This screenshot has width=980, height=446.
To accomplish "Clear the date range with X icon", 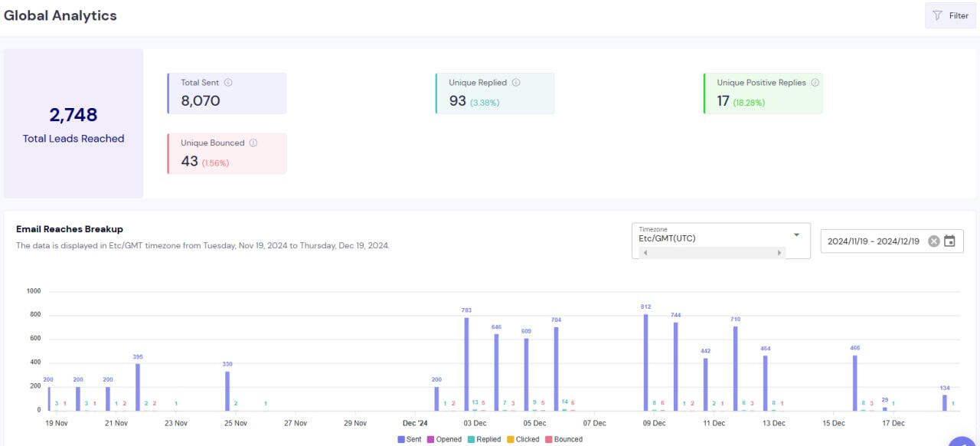I will pyautogui.click(x=933, y=241).
